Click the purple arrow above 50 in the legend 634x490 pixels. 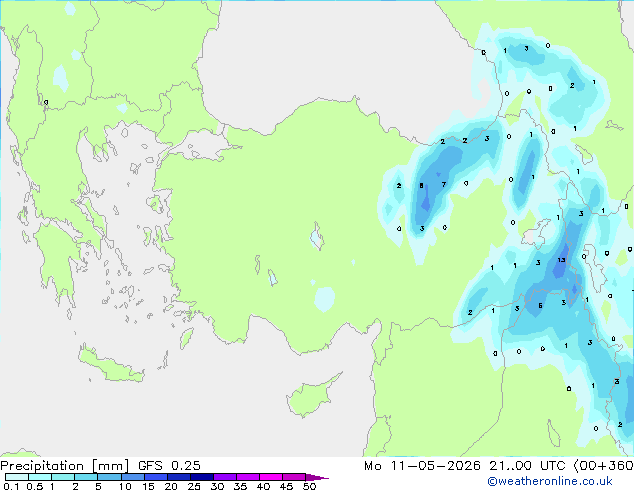(317, 477)
